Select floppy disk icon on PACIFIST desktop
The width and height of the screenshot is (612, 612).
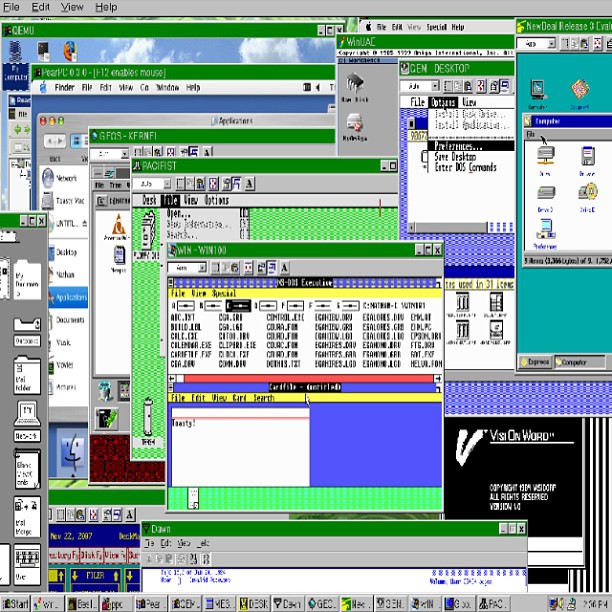(148, 230)
